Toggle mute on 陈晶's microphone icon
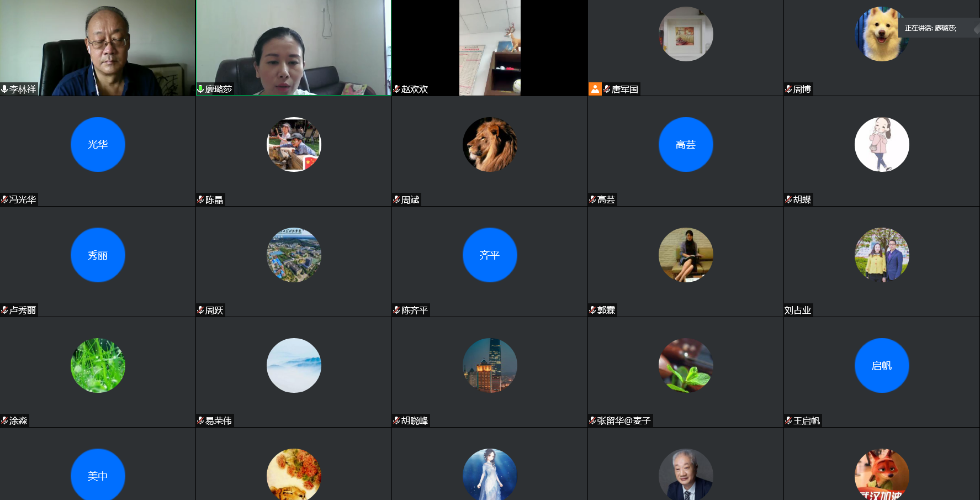Viewport: 980px width, 500px height. point(200,200)
